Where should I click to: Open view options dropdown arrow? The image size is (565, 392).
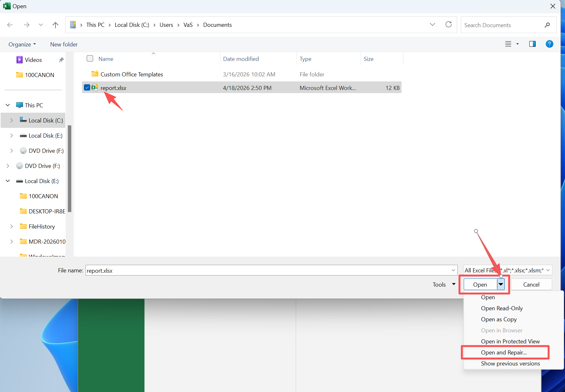(517, 44)
